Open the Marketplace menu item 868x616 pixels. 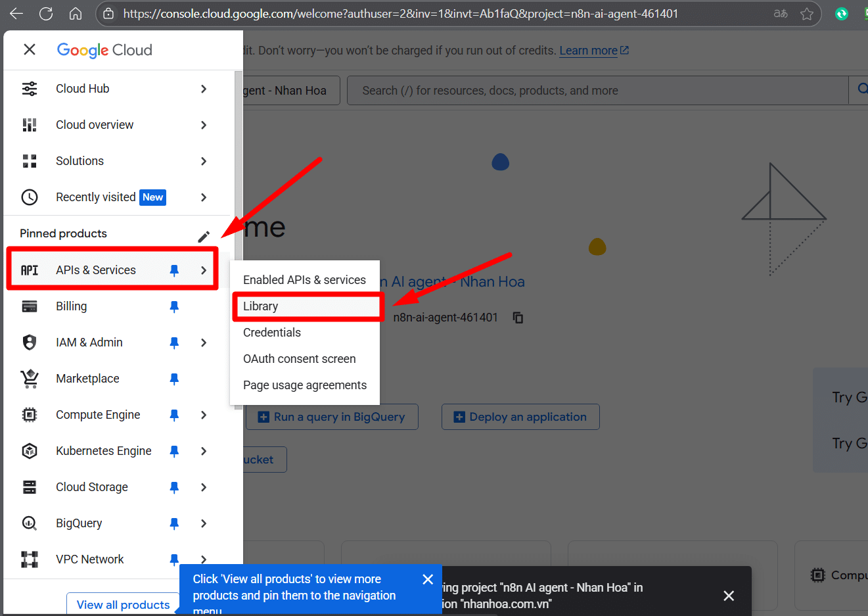(118, 379)
